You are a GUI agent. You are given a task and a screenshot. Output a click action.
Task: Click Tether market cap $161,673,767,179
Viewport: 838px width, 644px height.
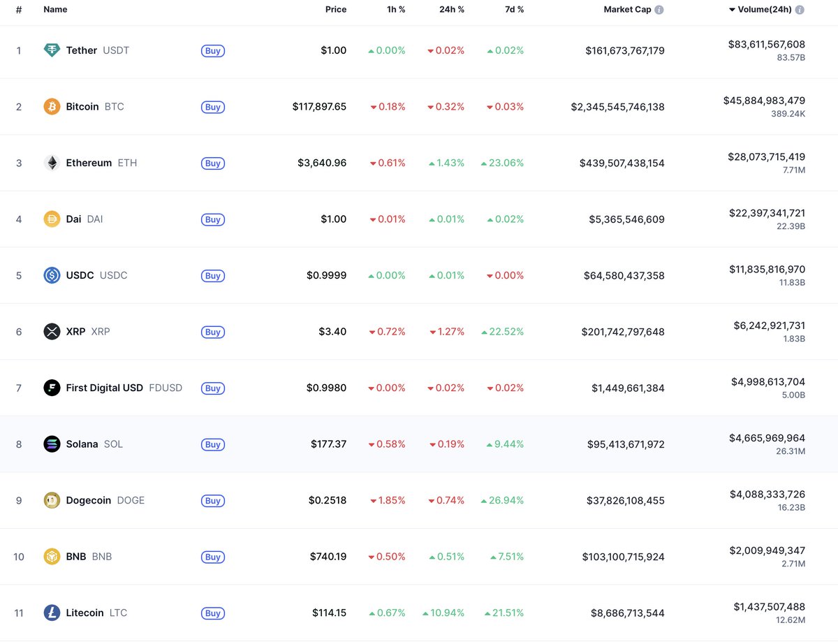coord(625,50)
